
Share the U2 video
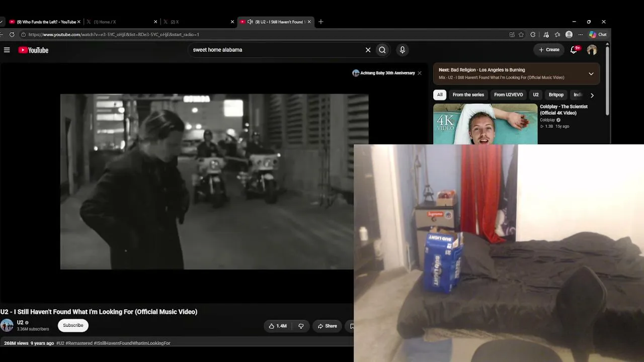327,326
